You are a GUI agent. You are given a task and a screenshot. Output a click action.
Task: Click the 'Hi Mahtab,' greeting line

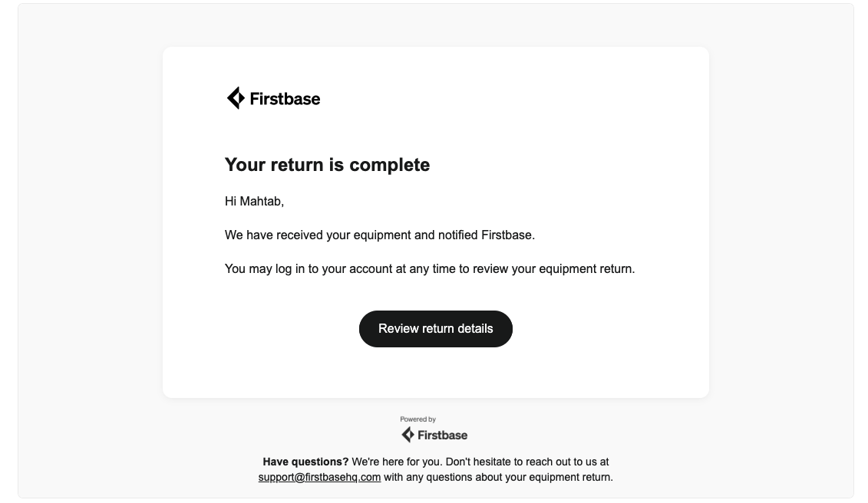tap(254, 202)
